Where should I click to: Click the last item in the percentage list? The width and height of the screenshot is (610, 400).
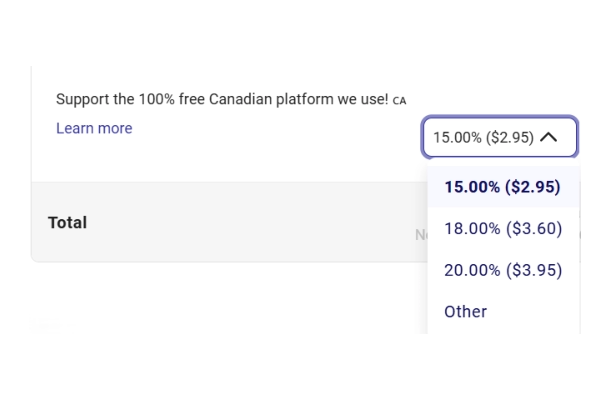coord(466,311)
